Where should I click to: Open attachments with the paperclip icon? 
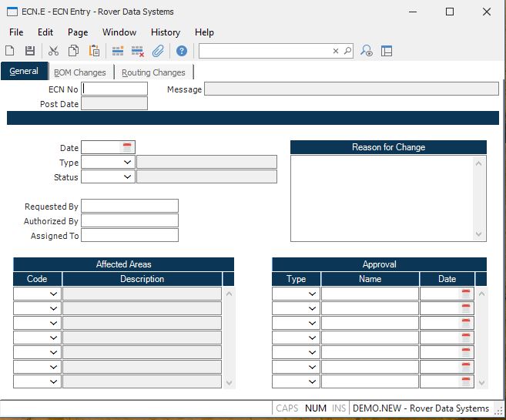158,51
